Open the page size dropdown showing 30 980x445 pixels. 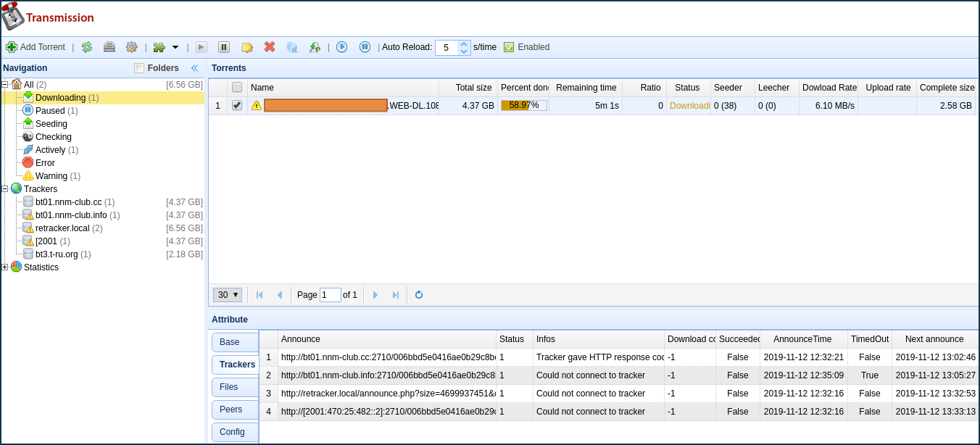click(228, 295)
